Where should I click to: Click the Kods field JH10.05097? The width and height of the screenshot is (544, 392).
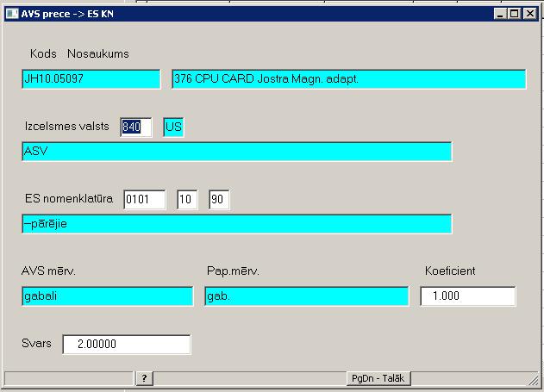point(91,79)
